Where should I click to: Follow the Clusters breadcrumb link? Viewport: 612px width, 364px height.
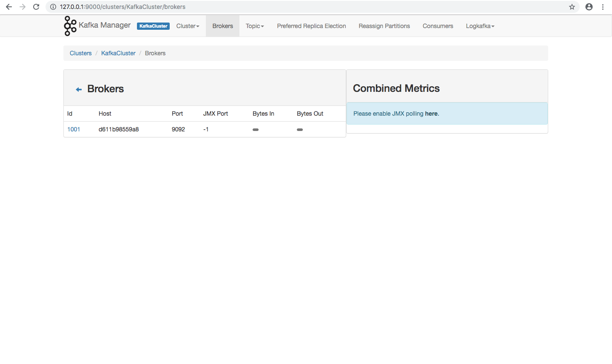click(81, 53)
